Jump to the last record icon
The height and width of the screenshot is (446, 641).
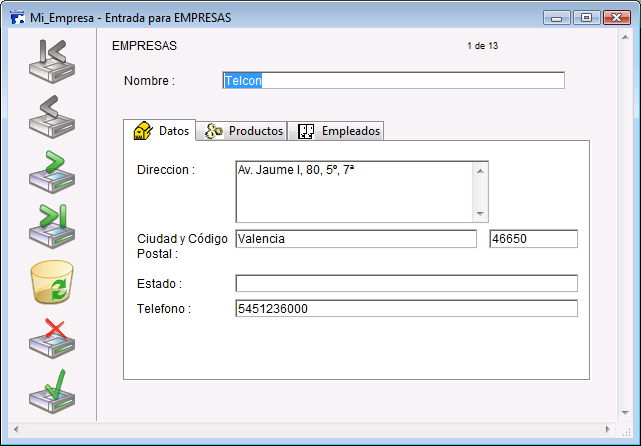pyautogui.click(x=52, y=226)
